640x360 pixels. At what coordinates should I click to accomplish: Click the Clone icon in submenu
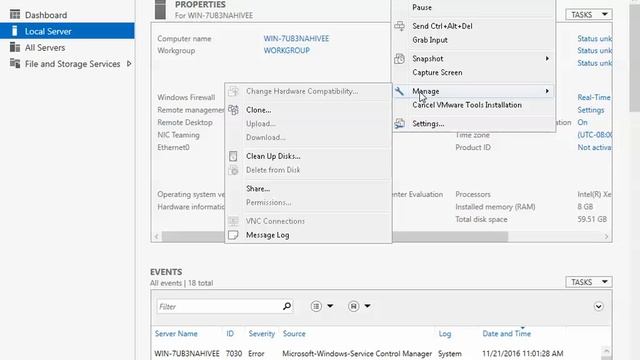pyautogui.click(x=233, y=110)
